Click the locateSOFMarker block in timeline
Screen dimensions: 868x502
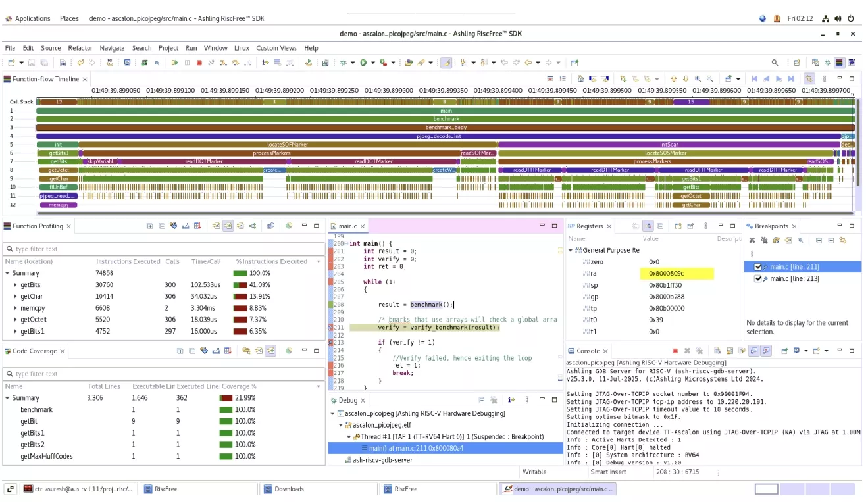(x=288, y=145)
